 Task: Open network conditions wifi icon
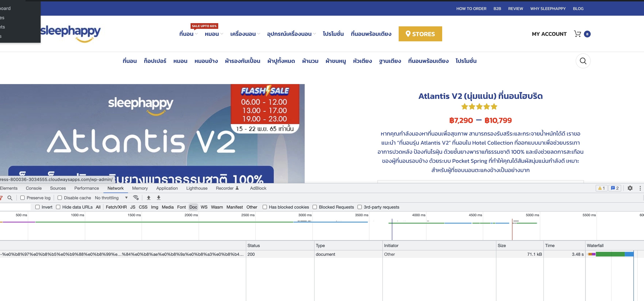pos(136,198)
